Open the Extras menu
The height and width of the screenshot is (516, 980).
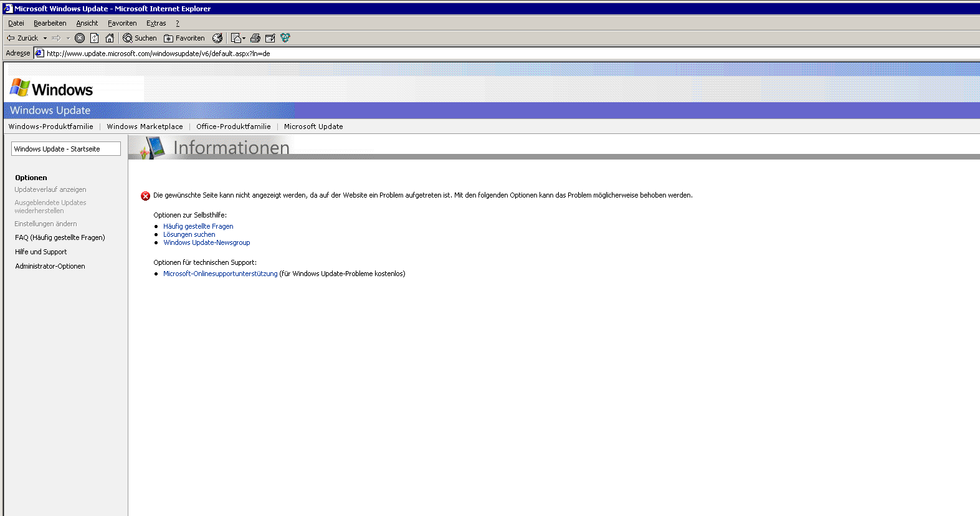click(x=156, y=23)
